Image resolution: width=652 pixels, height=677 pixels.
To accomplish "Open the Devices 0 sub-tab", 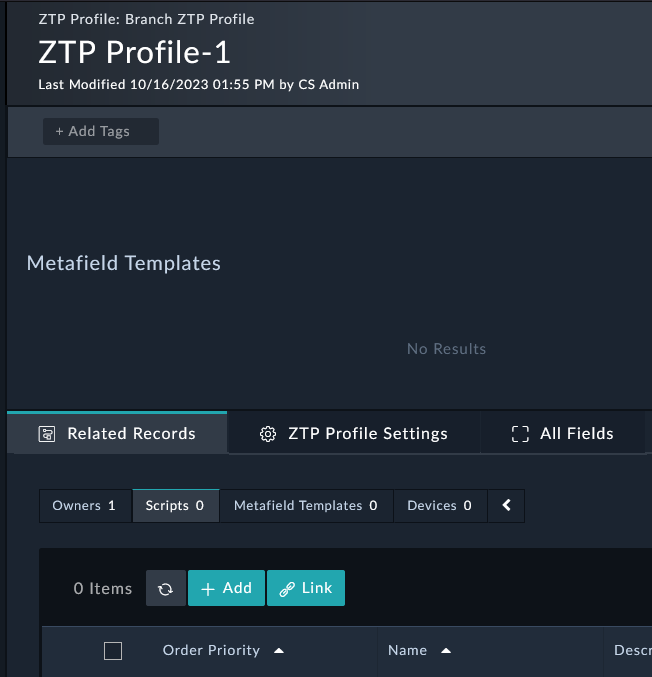I will click(x=440, y=506).
